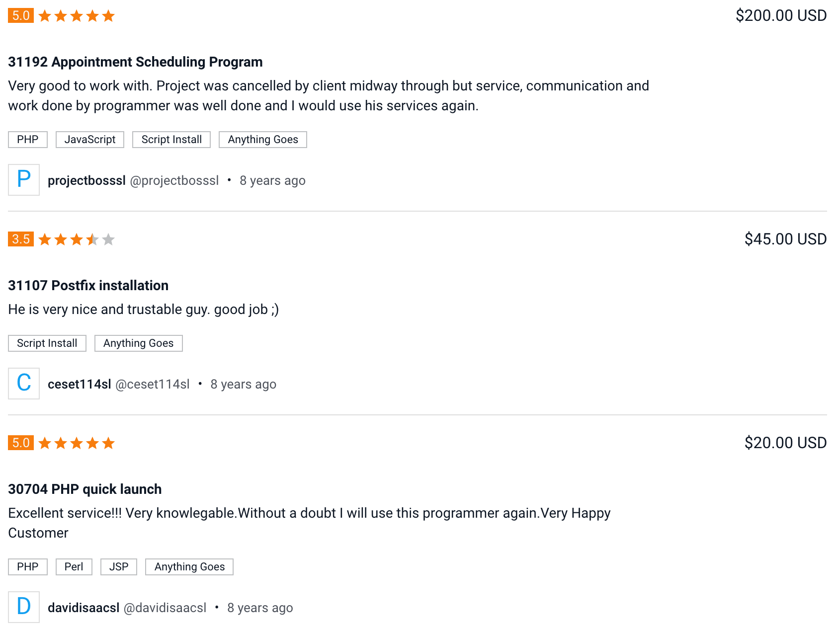Click projectbosssl's P avatar icon
Viewport: 840px width, 629px height.
pos(24,180)
